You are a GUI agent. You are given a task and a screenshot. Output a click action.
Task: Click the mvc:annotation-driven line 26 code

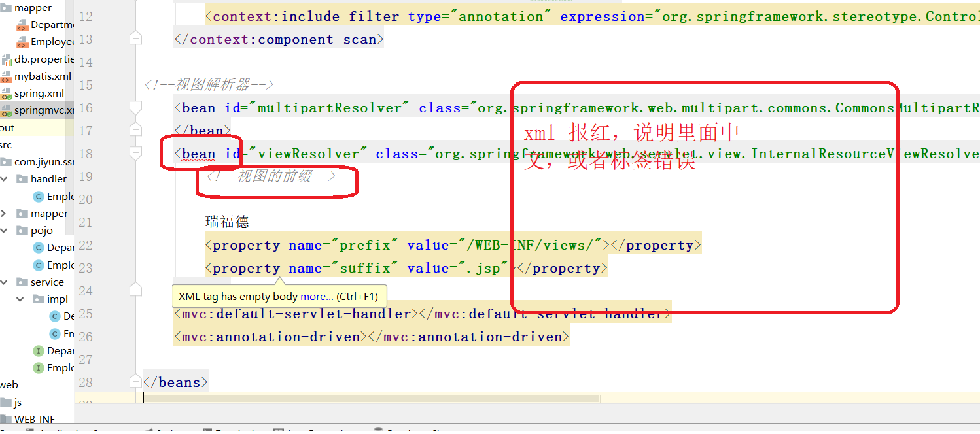[x=372, y=337]
